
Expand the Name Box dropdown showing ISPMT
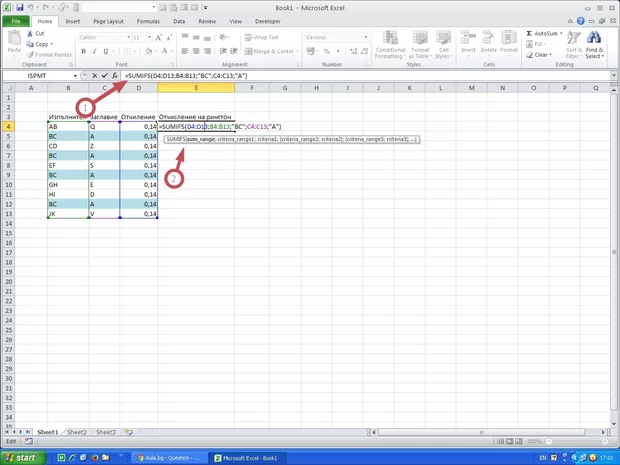tap(75, 76)
